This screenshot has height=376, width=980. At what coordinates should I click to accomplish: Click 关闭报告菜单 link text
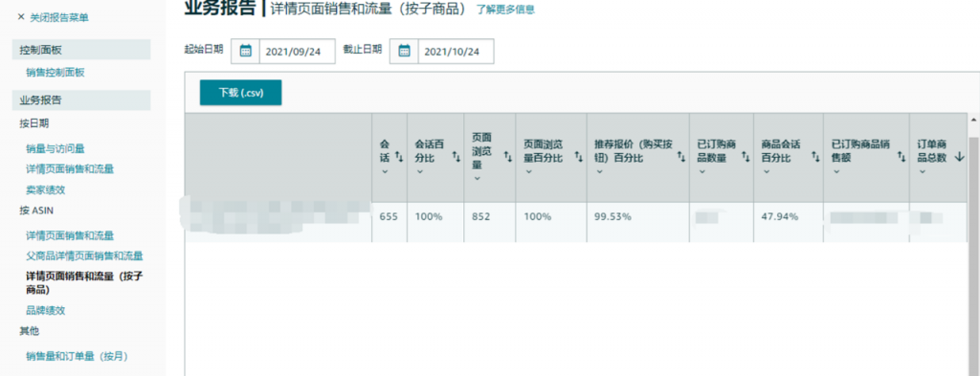[59, 17]
